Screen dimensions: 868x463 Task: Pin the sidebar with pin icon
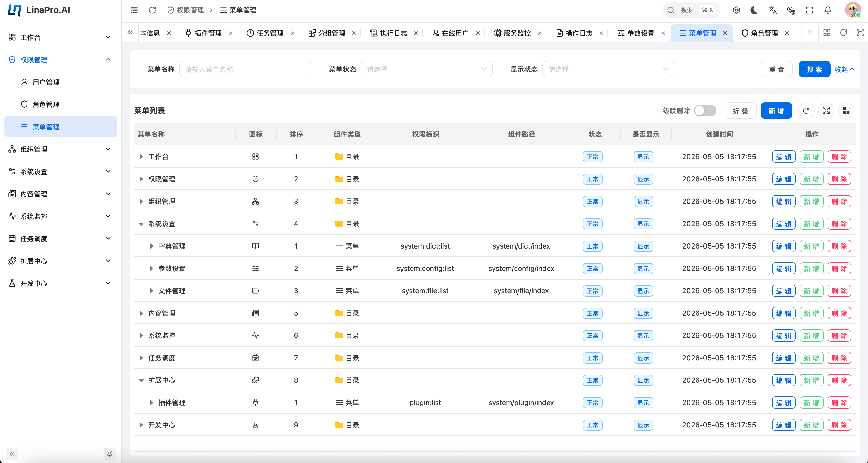coord(109,454)
